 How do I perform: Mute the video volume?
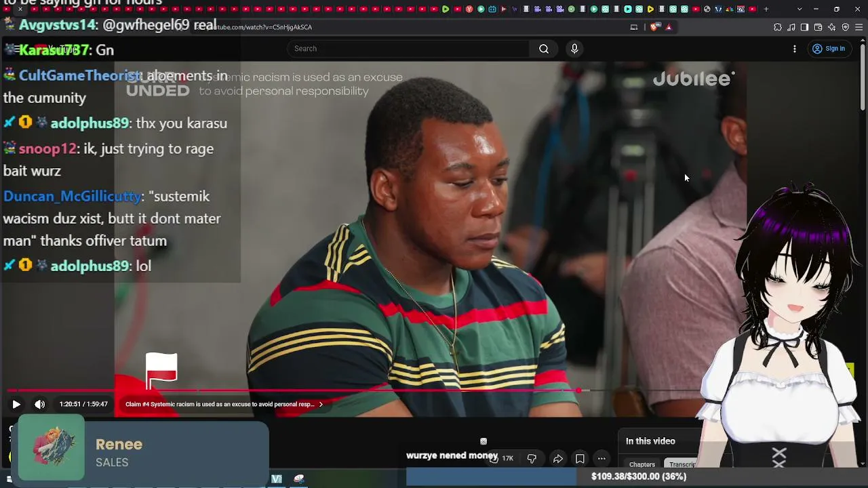40,405
